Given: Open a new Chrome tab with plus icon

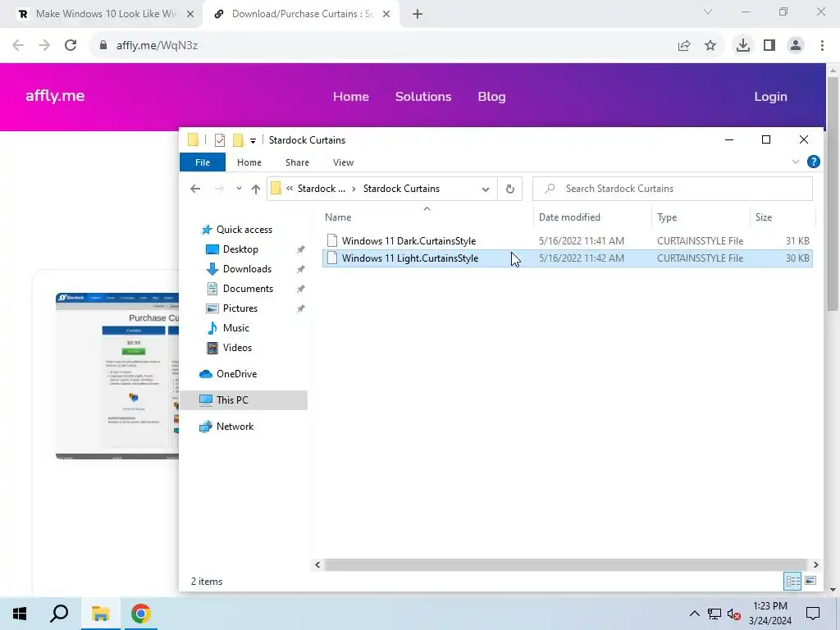Looking at the screenshot, I should (418, 15).
